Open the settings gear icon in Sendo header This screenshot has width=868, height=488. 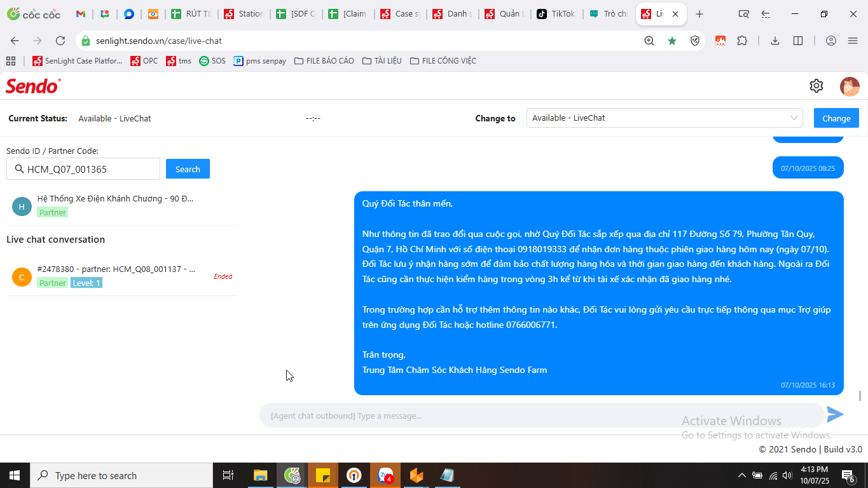[x=816, y=86]
